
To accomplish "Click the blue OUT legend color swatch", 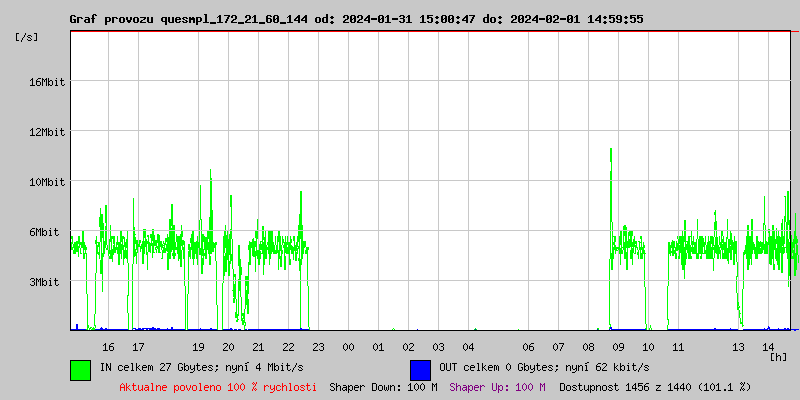I will pos(420,369).
